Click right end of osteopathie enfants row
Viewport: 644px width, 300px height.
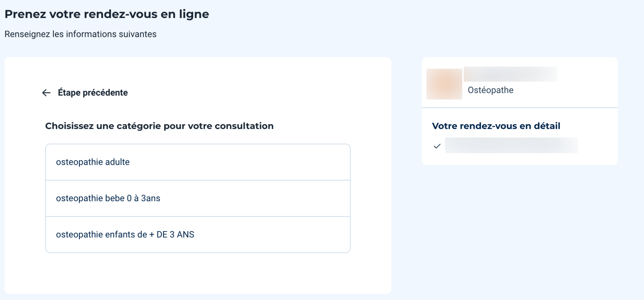335,235
